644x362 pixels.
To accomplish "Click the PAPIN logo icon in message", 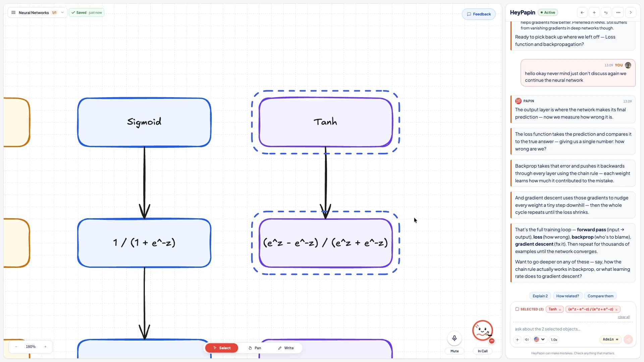I will [518, 101].
